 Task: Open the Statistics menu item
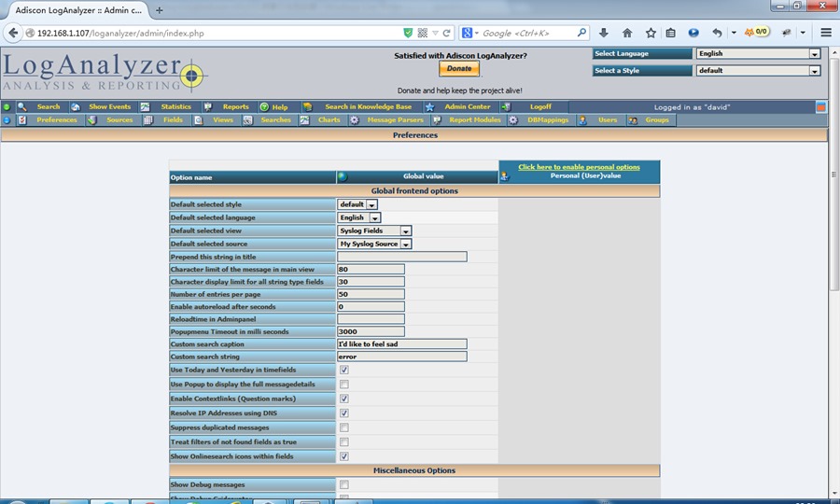click(175, 107)
